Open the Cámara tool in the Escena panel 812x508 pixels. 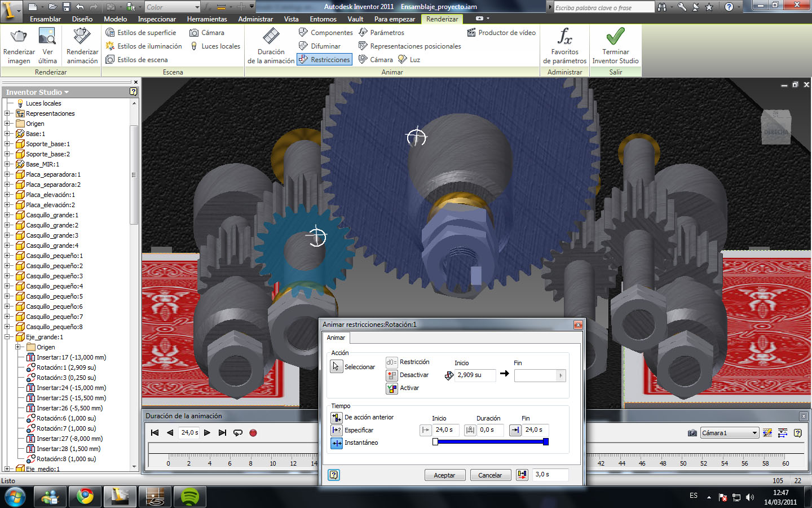click(207, 33)
